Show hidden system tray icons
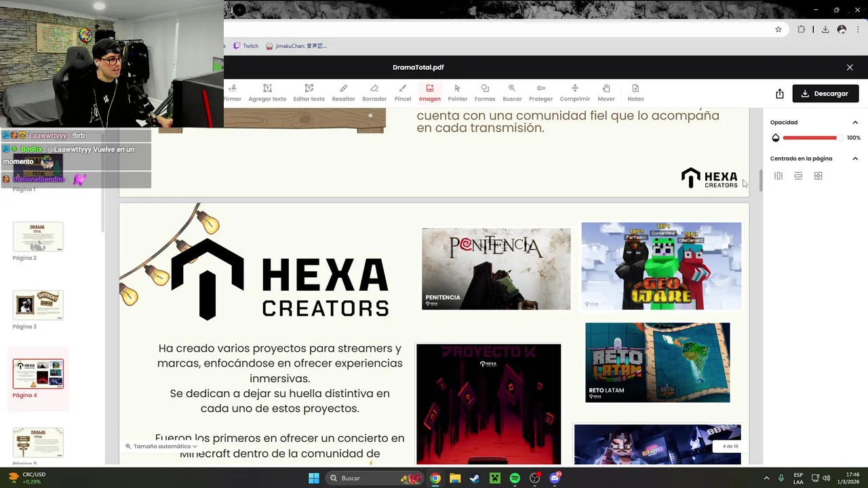Screen dimensions: 868x488 [x=766, y=478]
